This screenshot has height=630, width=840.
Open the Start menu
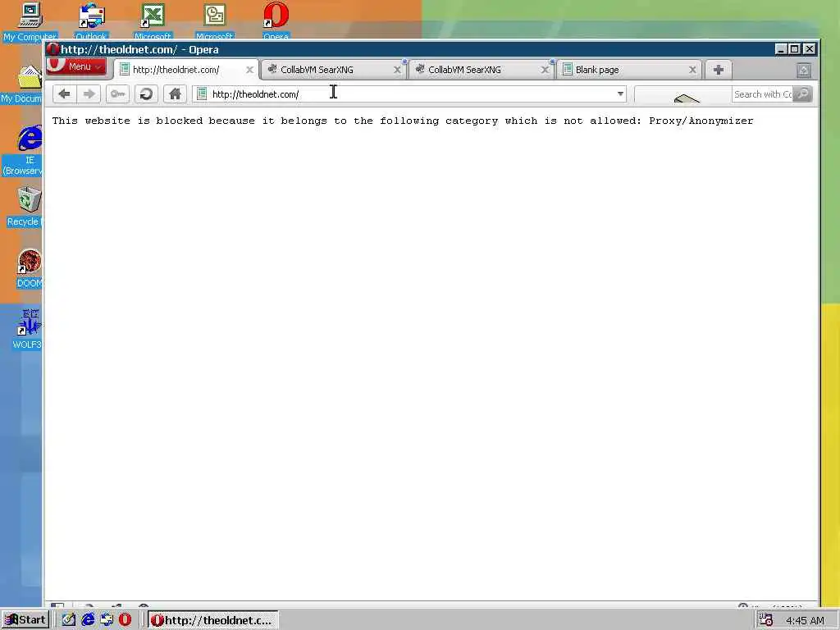25,620
